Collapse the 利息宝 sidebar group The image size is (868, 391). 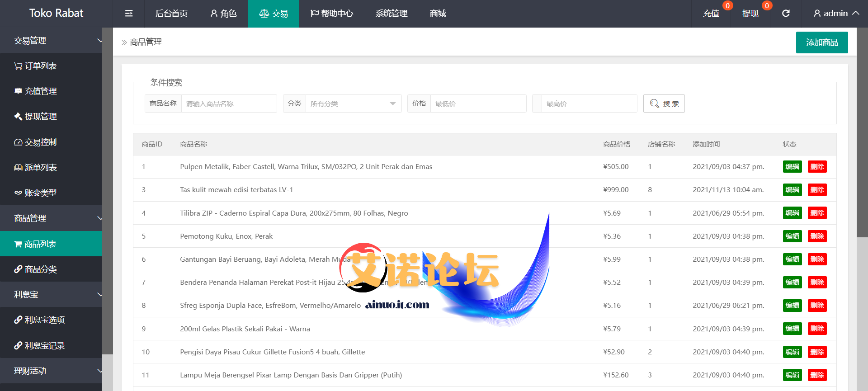(x=51, y=294)
